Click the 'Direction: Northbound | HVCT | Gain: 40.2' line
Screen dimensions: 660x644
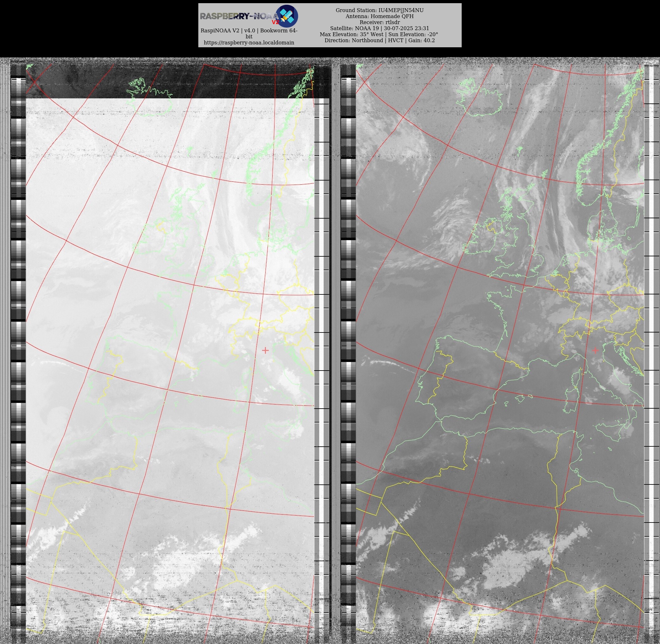click(x=379, y=40)
